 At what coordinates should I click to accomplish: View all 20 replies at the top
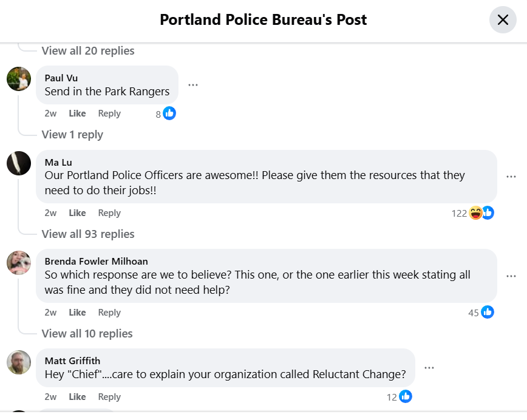point(87,51)
